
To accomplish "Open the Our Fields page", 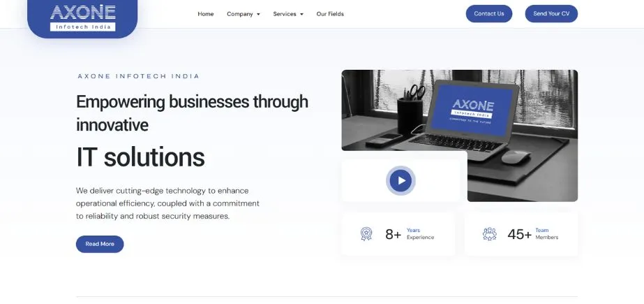I will pyautogui.click(x=330, y=14).
